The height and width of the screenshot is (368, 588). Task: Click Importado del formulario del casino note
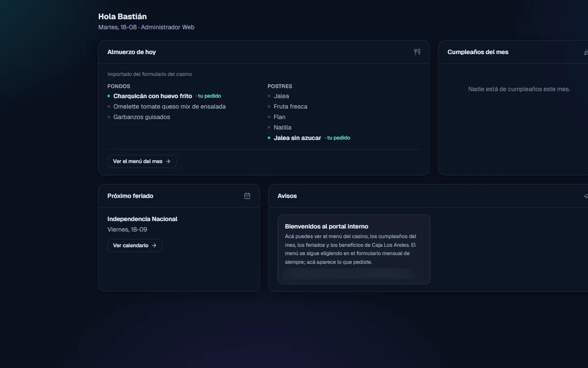pos(149,75)
